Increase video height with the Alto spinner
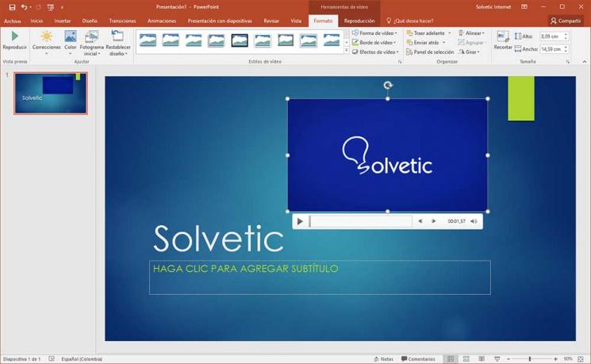Image resolution: width=591 pixels, height=364 pixels. pyautogui.click(x=566, y=35)
